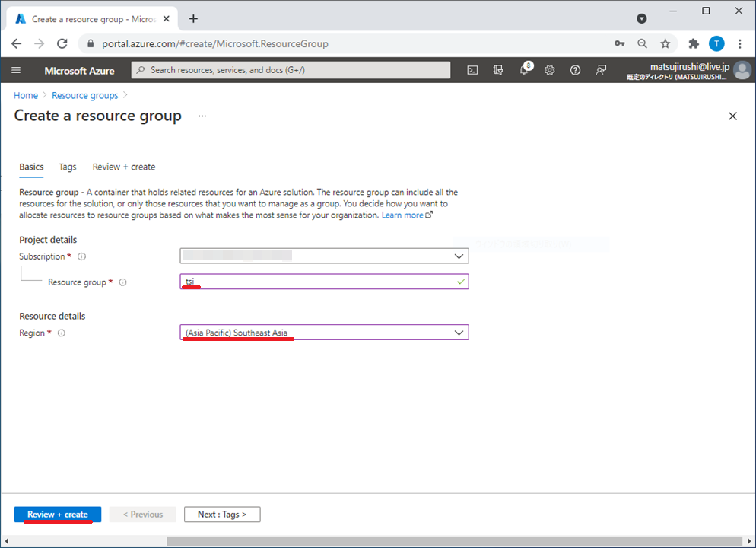Reload the Azure portal page
This screenshot has height=548, width=756.
click(62, 44)
